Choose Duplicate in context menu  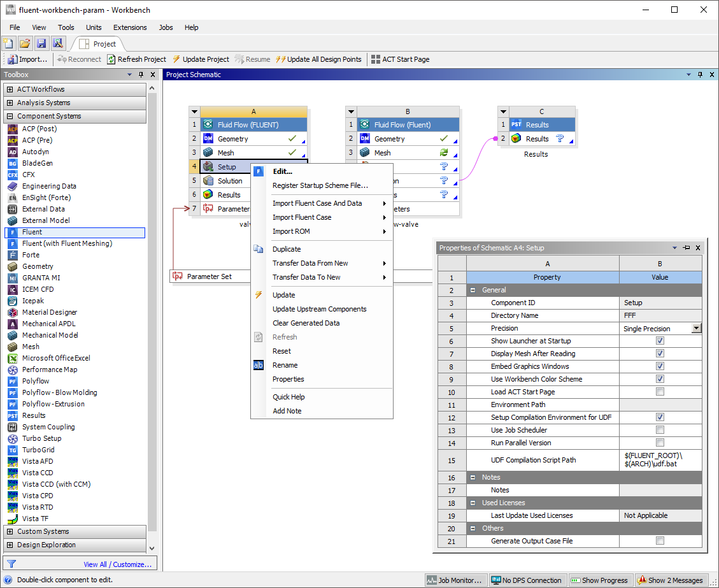pos(322,249)
